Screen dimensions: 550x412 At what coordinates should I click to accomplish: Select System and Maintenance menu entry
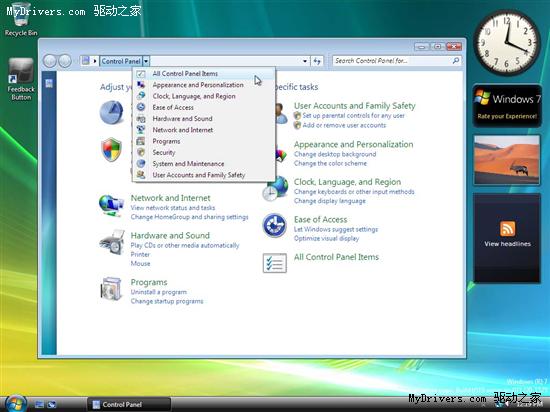203,164
